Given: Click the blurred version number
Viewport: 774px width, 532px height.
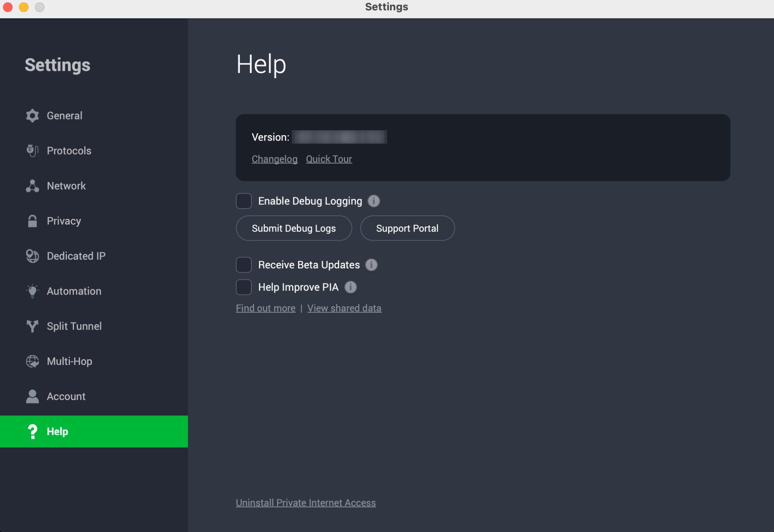Looking at the screenshot, I should (339, 137).
